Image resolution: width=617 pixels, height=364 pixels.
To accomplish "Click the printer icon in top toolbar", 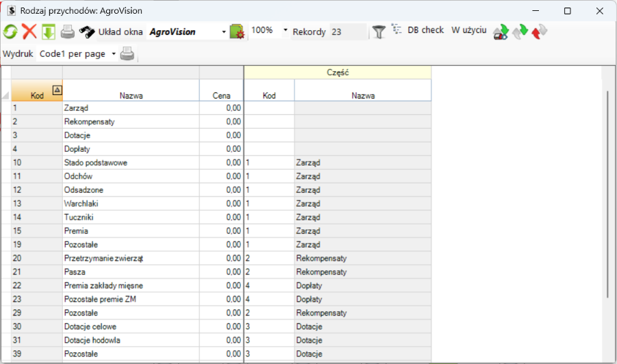I will [68, 32].
